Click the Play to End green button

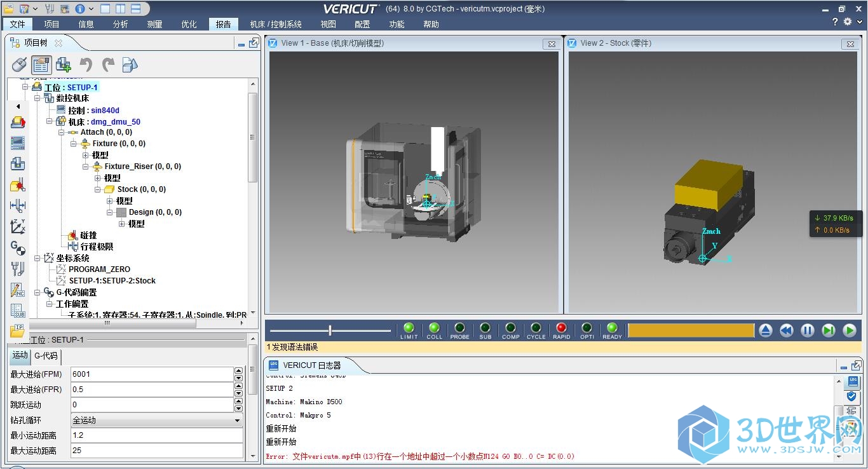(x=850, y=330)
